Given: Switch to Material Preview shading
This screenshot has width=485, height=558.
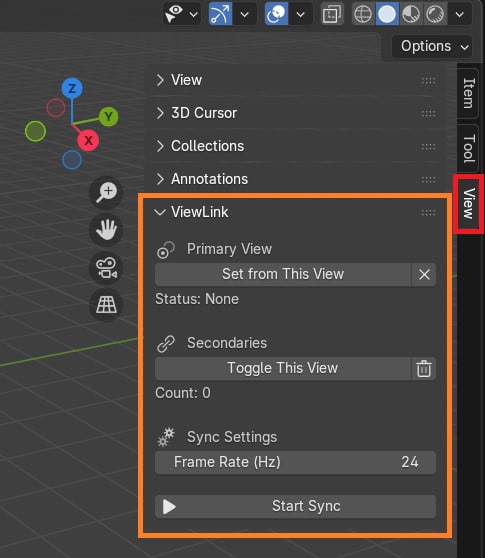Looking at the screenshot, I should click(411, 14).
